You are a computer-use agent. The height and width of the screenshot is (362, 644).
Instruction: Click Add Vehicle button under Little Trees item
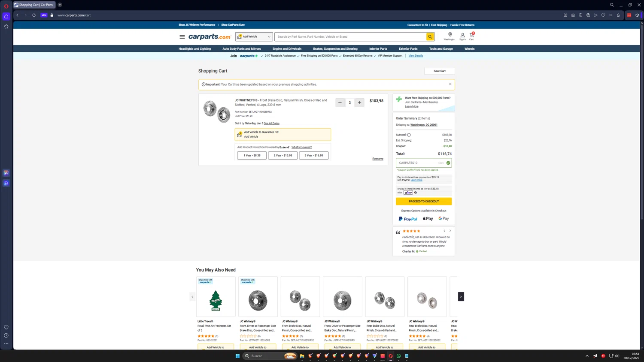coord(216,347)
